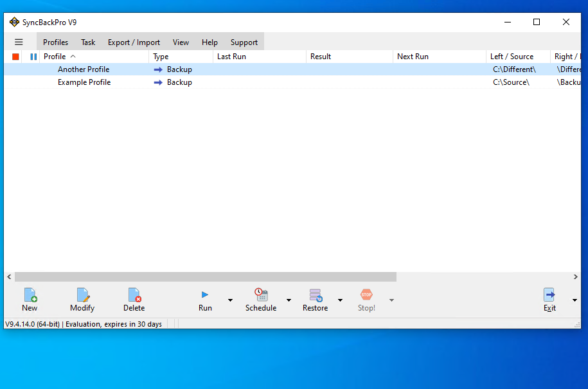Click Backup type of Another Profile
Viewport: 588px width, 389px height.
click(x=180, y=69)
